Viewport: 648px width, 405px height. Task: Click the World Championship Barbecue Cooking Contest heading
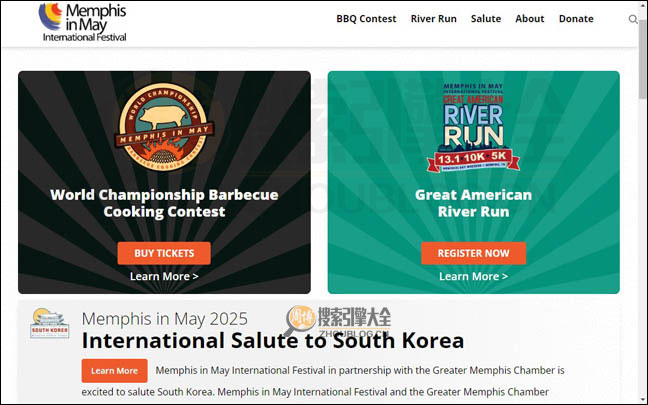tap(164, 203)
